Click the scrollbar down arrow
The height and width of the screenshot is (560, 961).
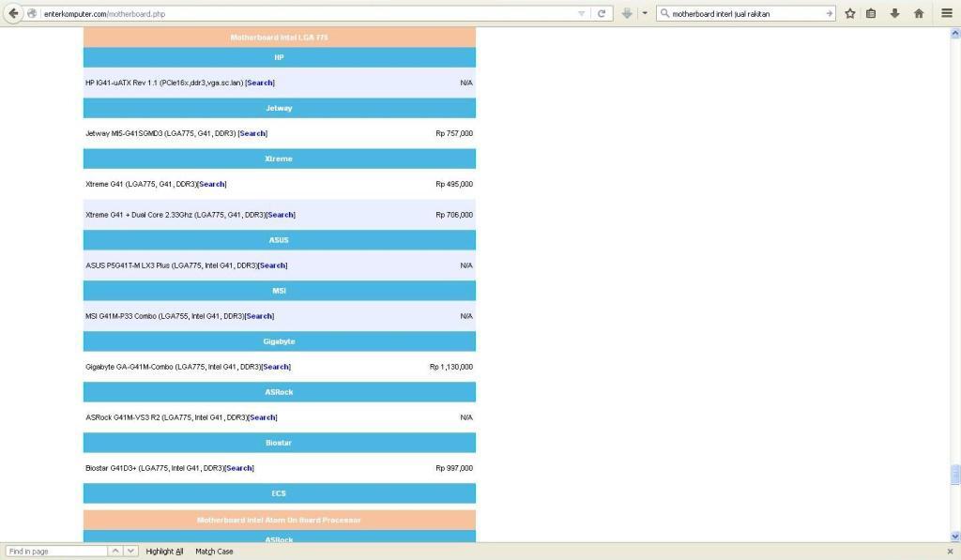pyautogui.click(x=954, y=537)
